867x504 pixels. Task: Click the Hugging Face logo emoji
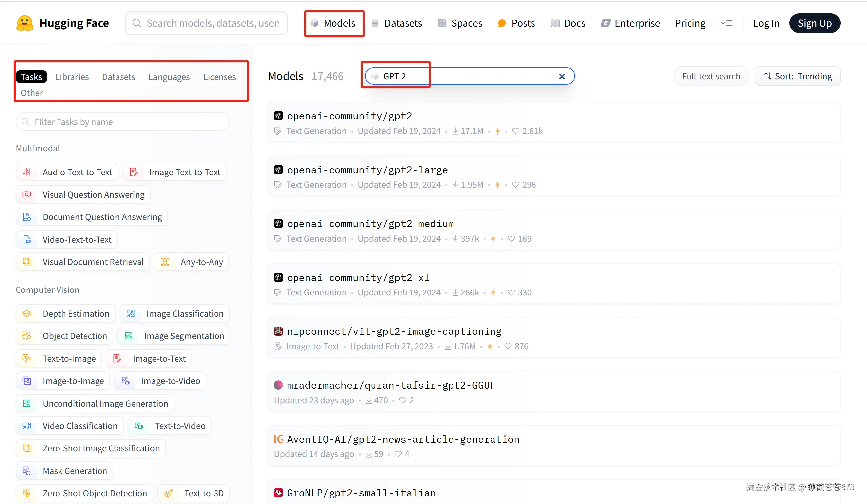click(24, 23)
